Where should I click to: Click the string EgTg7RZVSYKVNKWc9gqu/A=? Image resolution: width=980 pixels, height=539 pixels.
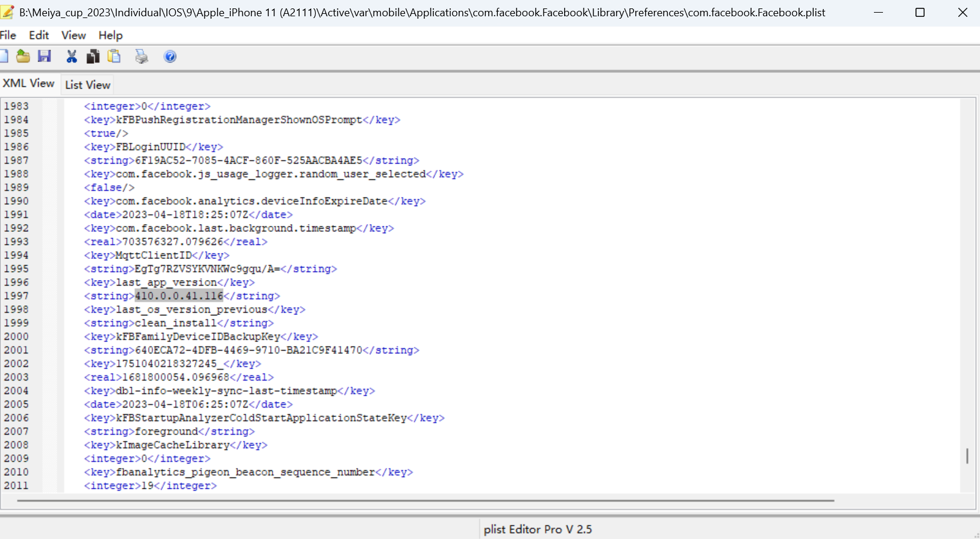point(207,269)
